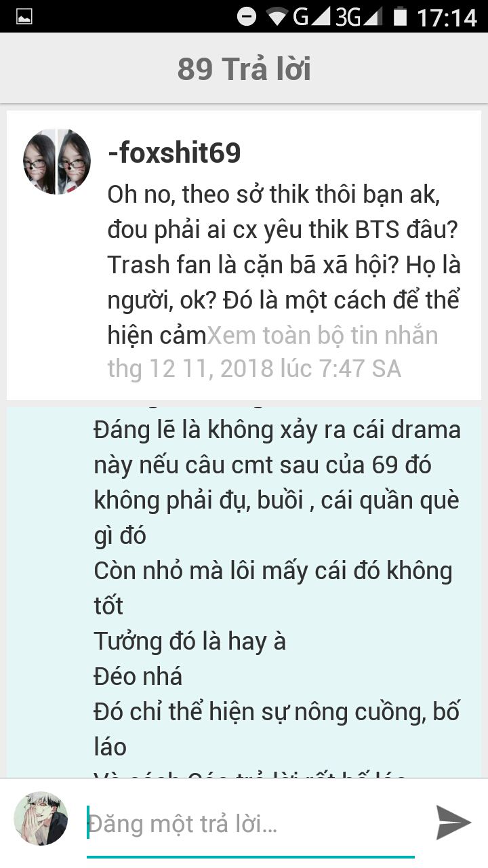
Task: Tap the 17:14 clock in status bar
Action: (447, 17)
